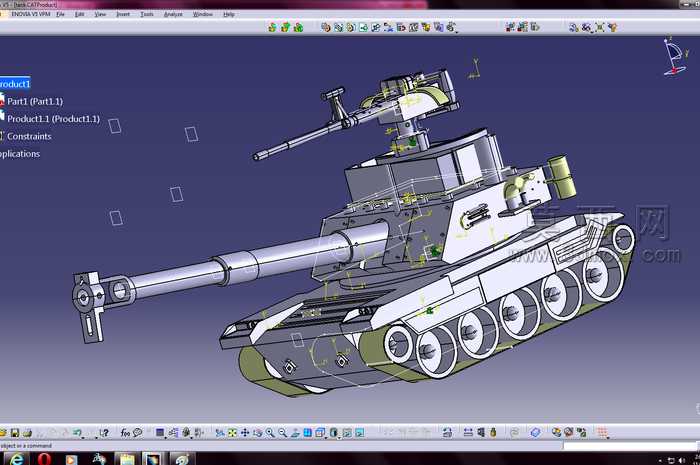The image size is (700, 465).
Task: Click the Hide/Show icon
Action: [x=347, y=432]
